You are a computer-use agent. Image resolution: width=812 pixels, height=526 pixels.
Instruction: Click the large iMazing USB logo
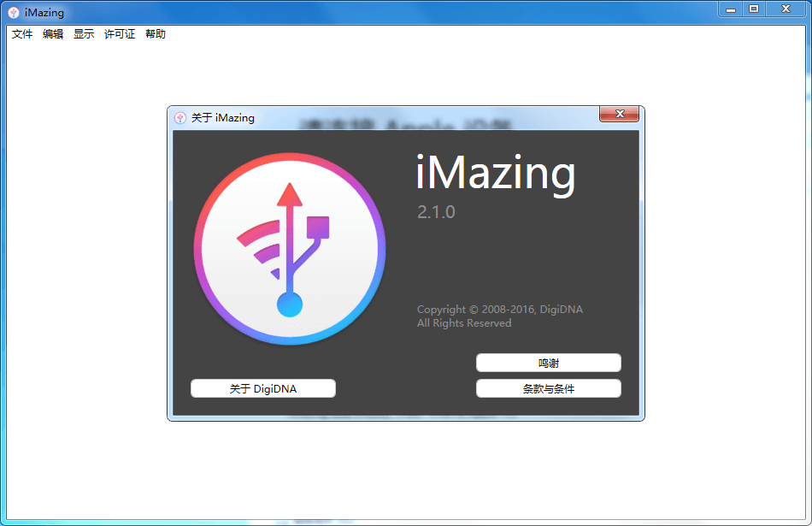290,248
